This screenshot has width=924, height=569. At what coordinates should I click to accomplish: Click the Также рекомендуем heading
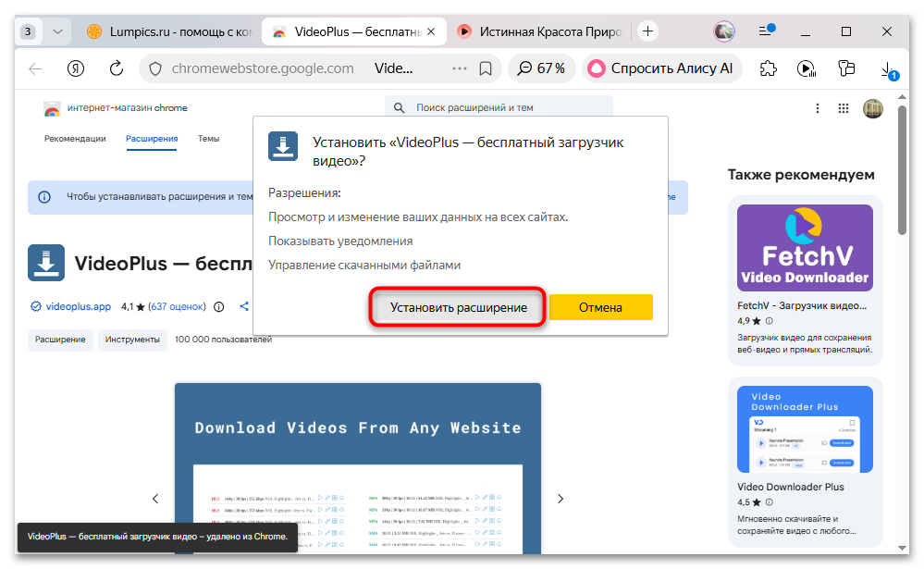tap(801, 175)
